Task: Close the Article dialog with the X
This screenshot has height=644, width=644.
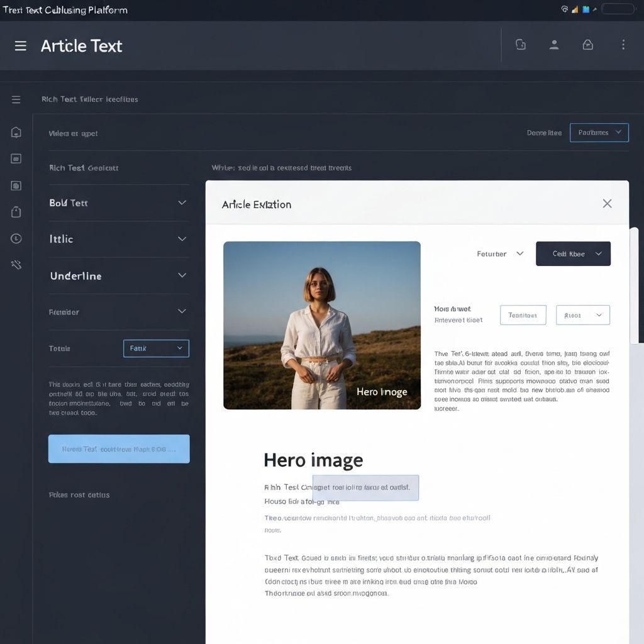Action: (607, 204)
